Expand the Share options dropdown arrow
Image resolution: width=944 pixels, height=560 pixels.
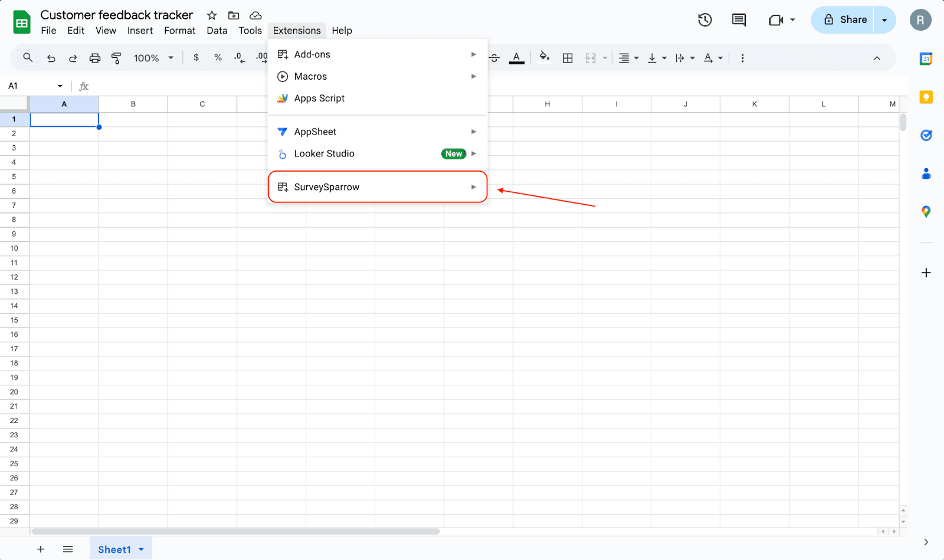click(884, 20)
